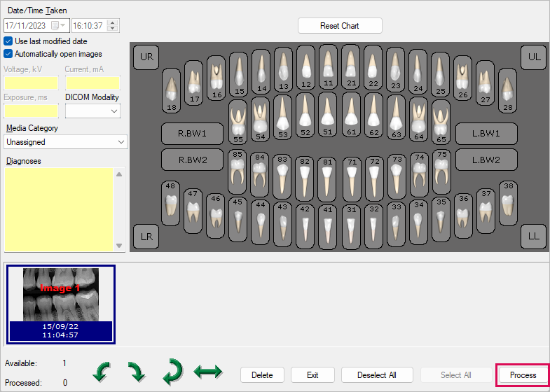Viewport: 550px width, 392px height.
Task: Select primary tooth 61
Action: 351,115
